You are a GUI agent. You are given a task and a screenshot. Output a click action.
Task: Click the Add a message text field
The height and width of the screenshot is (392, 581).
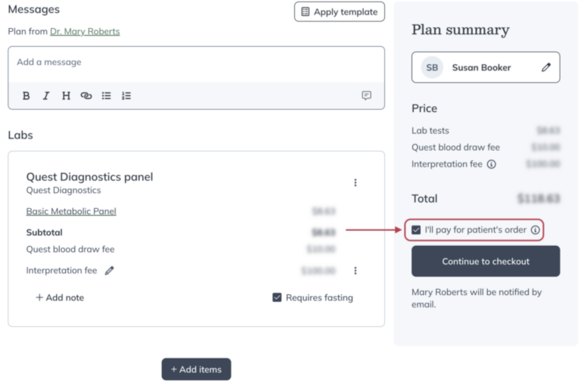coord(196,63)
